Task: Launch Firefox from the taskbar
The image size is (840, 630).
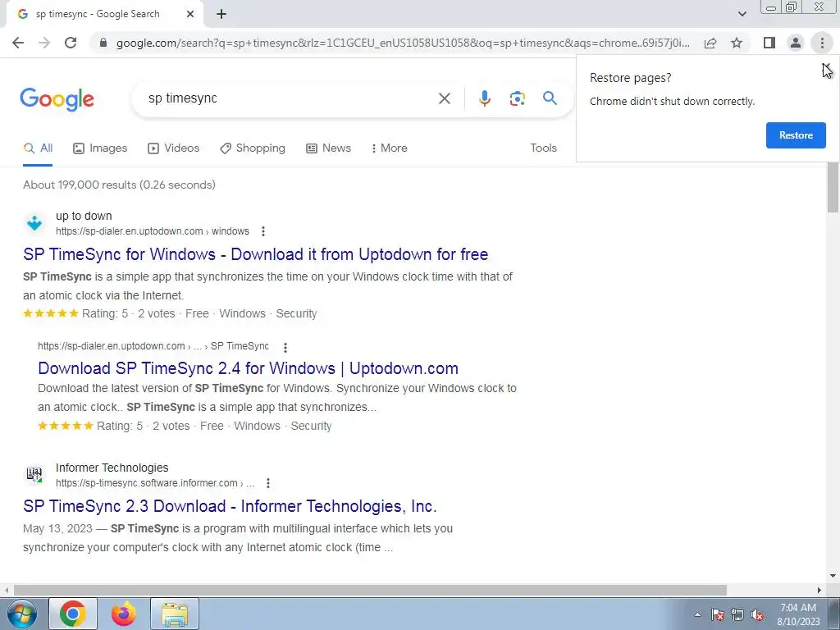Action: (124, 614)
